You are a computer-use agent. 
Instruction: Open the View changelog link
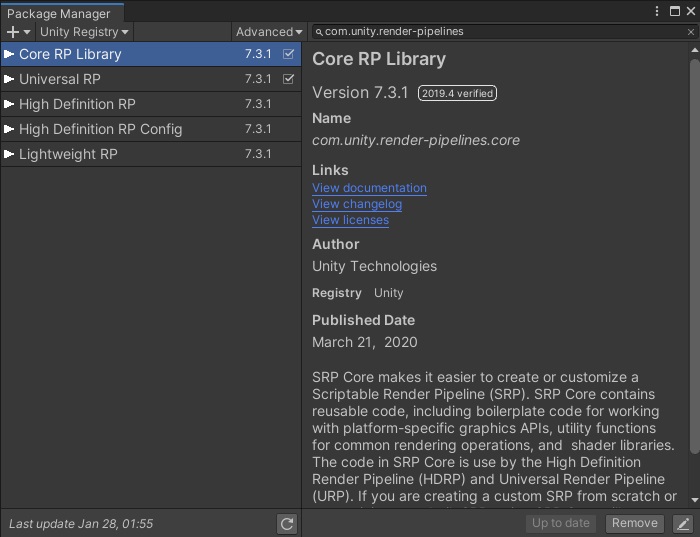357,204
